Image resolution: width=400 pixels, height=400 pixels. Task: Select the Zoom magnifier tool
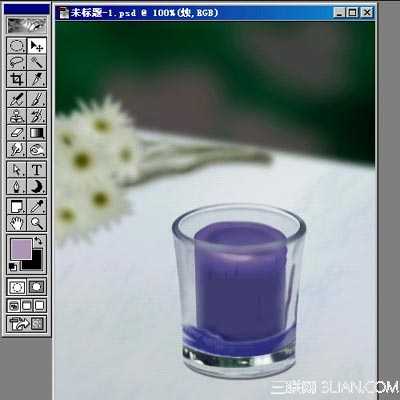37,223
